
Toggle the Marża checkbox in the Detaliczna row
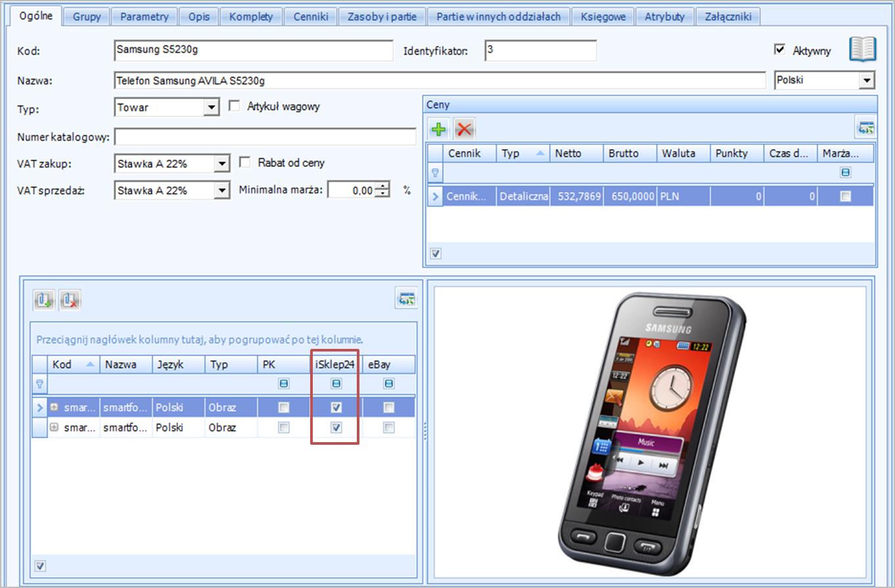point(846,196)
